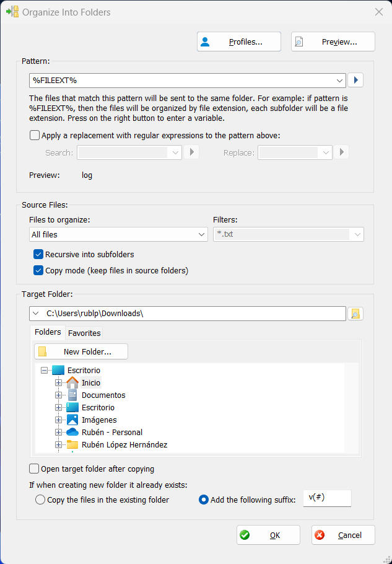Click the green checkmark icon on OK
This screenshot has width=392, height=564.
tap(245, 534)
